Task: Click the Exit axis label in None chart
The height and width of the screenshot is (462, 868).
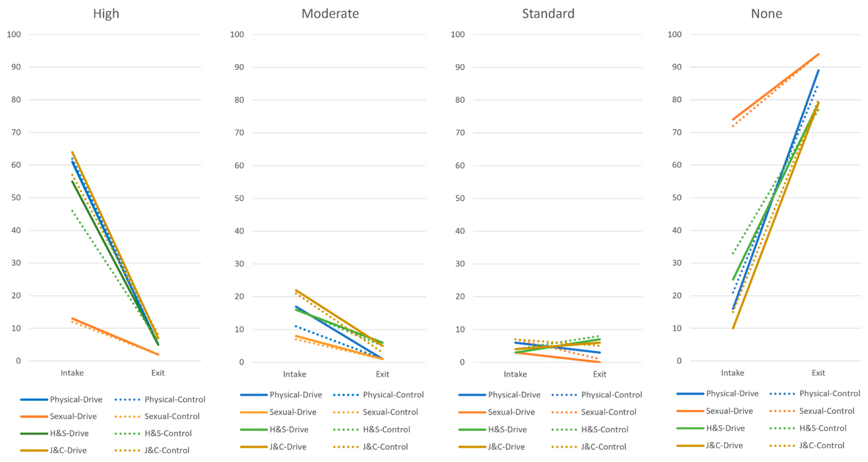Action: (818, 373)
